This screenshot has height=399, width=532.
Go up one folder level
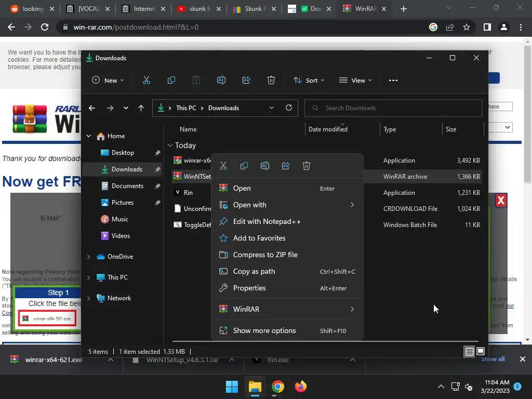coord(141,108)
